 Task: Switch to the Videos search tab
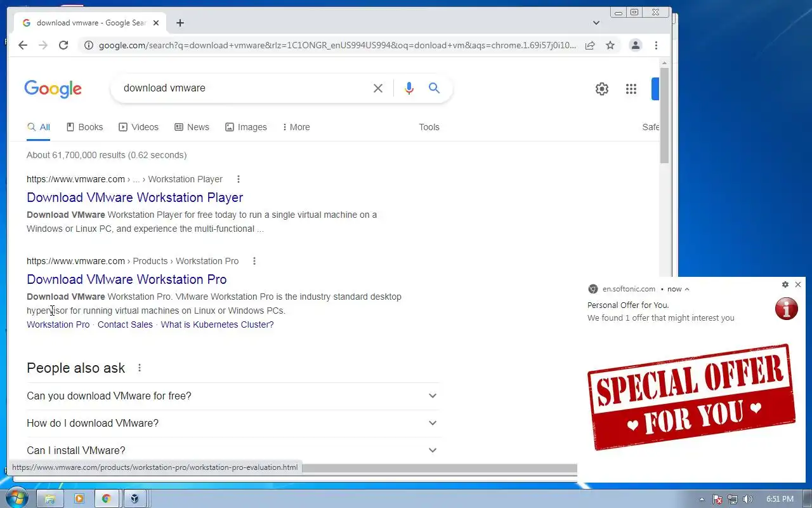138,127
